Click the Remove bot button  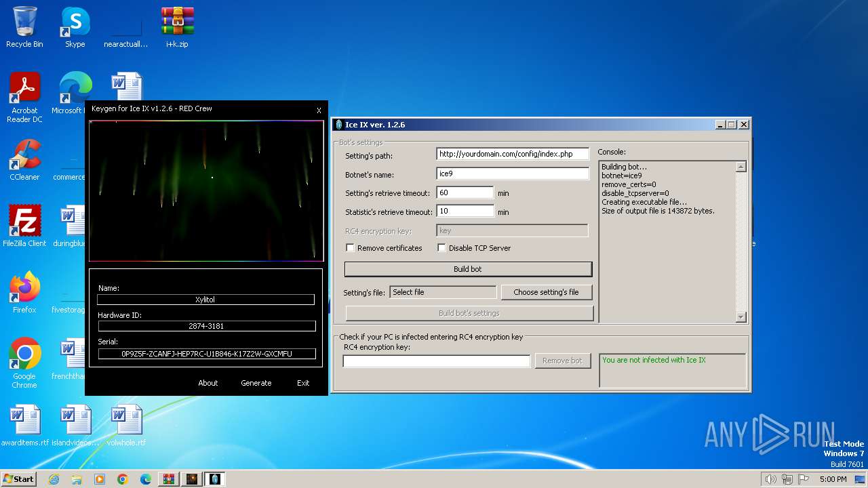click(x=562, y=361)
